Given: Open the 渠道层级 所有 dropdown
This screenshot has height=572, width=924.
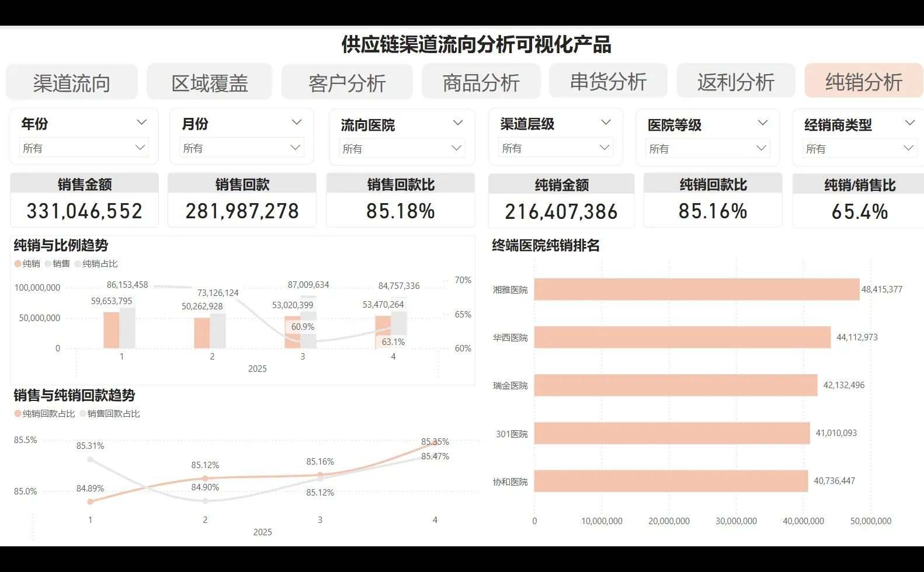Looking at the screenshot, I should click(555, 148).
